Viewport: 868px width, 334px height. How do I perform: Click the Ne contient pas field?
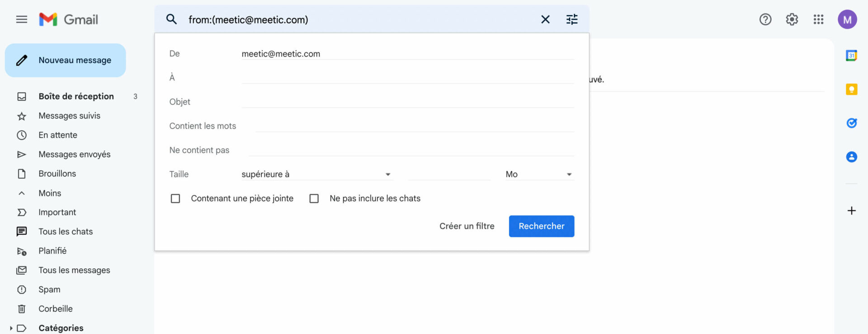(x=411, y=150)
